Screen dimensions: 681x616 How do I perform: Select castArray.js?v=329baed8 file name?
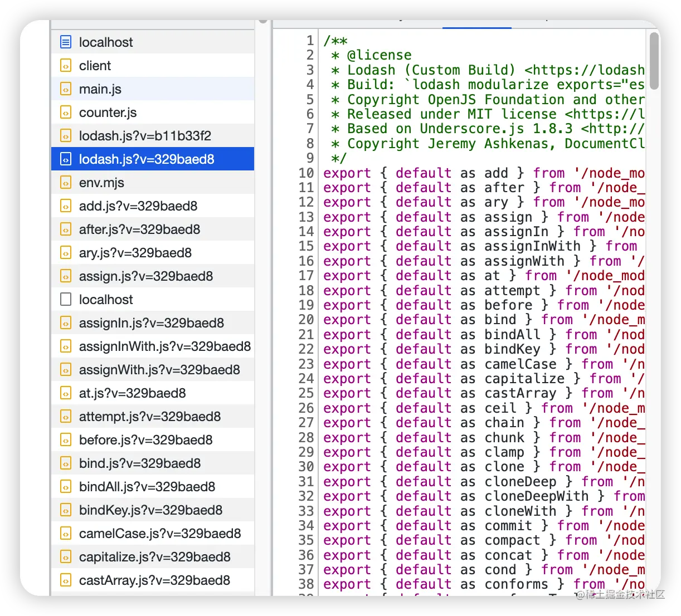point(154,580)
